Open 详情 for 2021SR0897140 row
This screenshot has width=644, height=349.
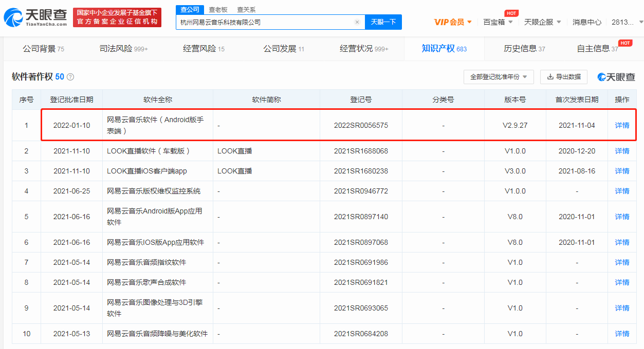(x=622, y=217)
